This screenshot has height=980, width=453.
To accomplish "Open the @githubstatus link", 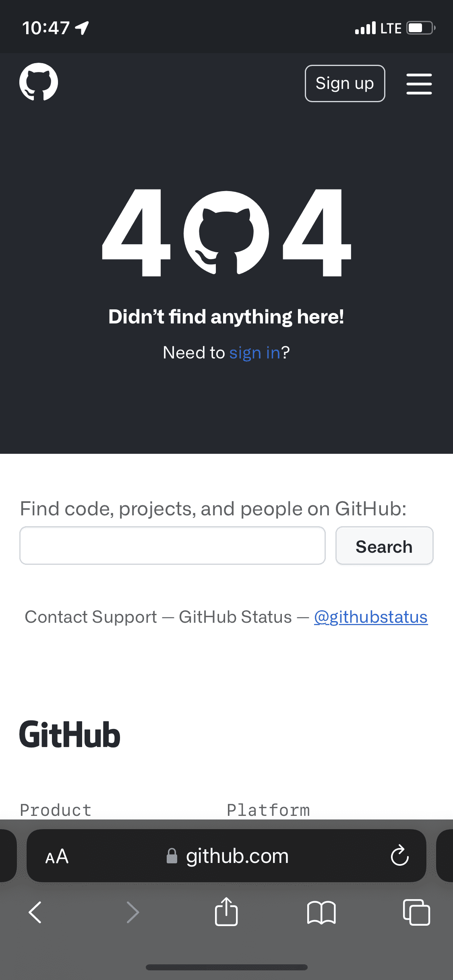I will coord(370,617).
